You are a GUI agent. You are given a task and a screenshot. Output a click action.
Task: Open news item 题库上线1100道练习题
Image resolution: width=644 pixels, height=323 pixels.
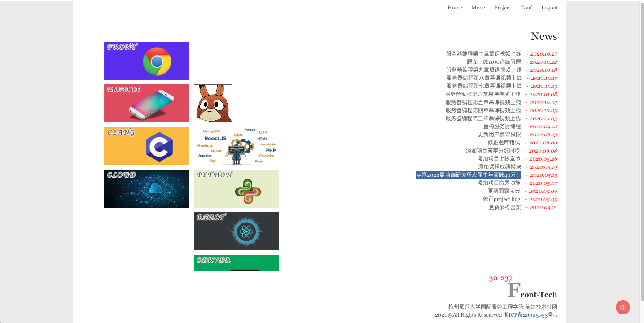(x=494, y=62)
